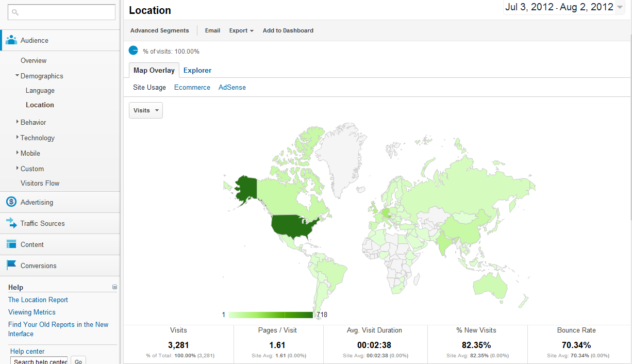
Task: Click the Email button in the toolbar
Action: (x=212, y=30)
